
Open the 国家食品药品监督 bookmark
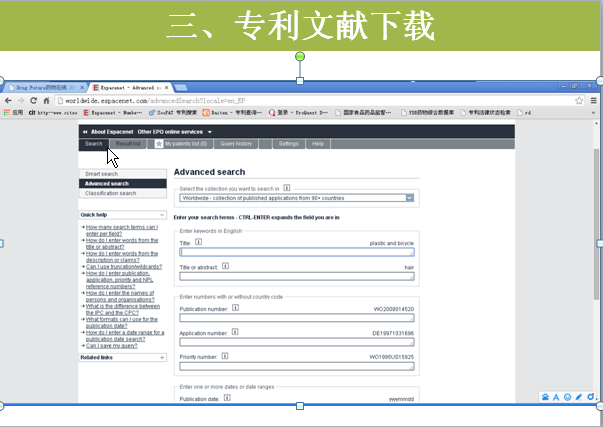[x=363, y=113]
